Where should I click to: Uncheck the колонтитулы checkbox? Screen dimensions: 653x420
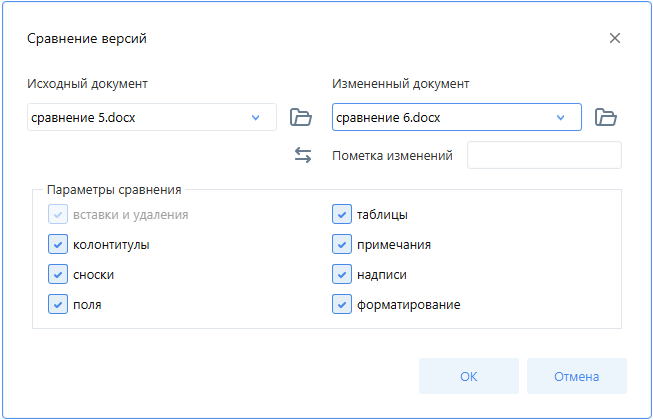(56, 244)
